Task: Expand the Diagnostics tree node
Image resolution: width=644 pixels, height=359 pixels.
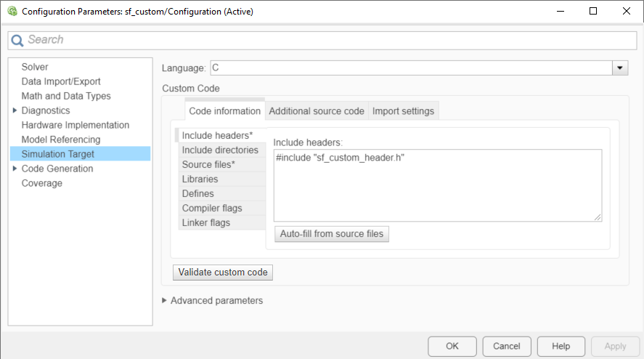Action: 15,110
